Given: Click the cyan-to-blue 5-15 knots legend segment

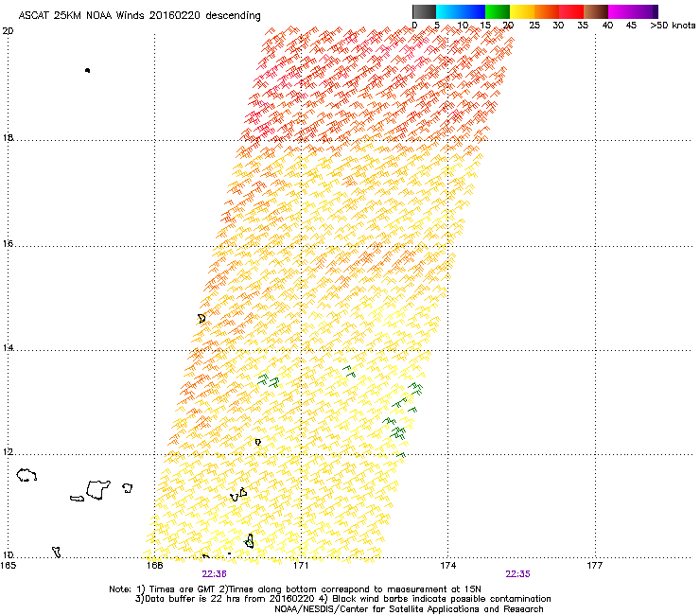Looking at the screenshot, I should pyautogui.click(x=461, y=11).
